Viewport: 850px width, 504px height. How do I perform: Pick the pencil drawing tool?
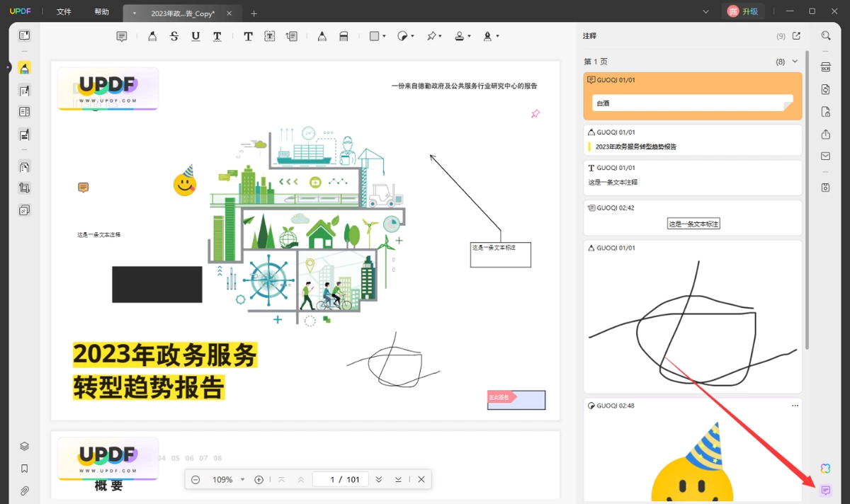tap(322, 36)
